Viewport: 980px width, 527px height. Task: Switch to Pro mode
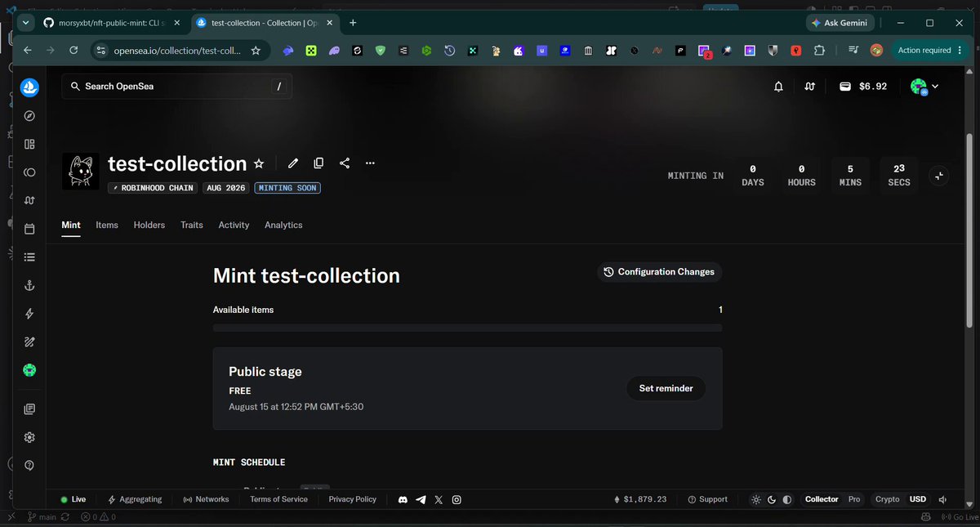[x=853, y=499]
